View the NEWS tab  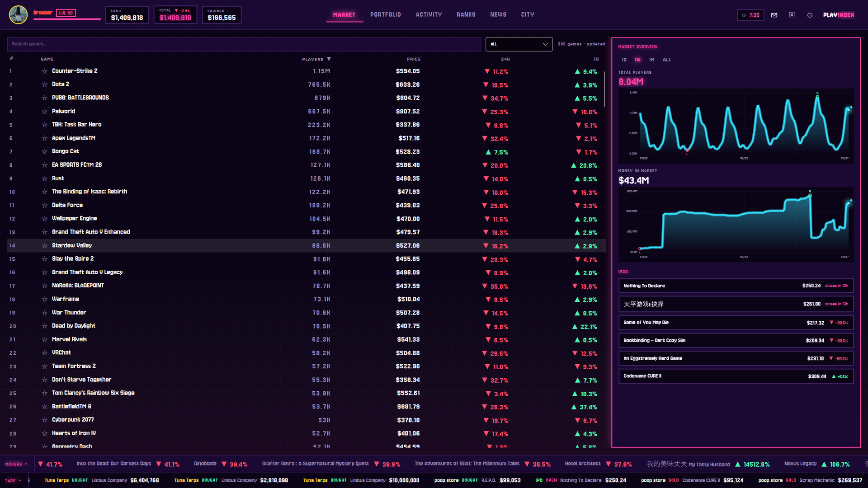point(498,15)
